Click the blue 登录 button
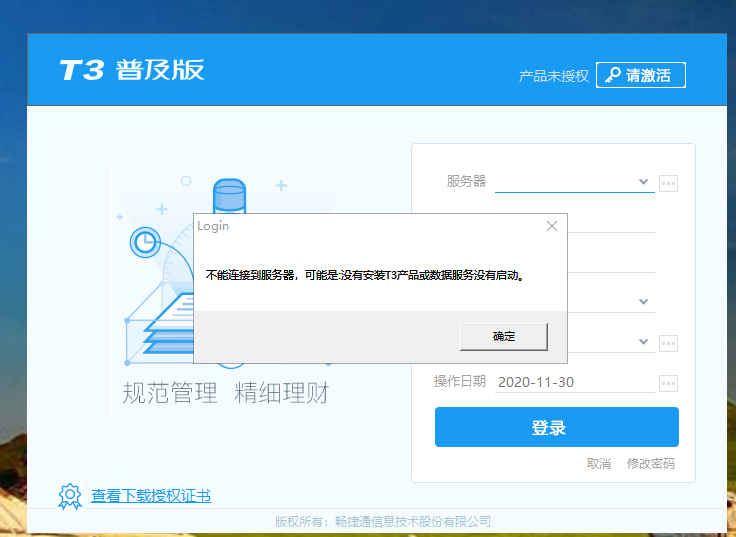 (557, 427)
